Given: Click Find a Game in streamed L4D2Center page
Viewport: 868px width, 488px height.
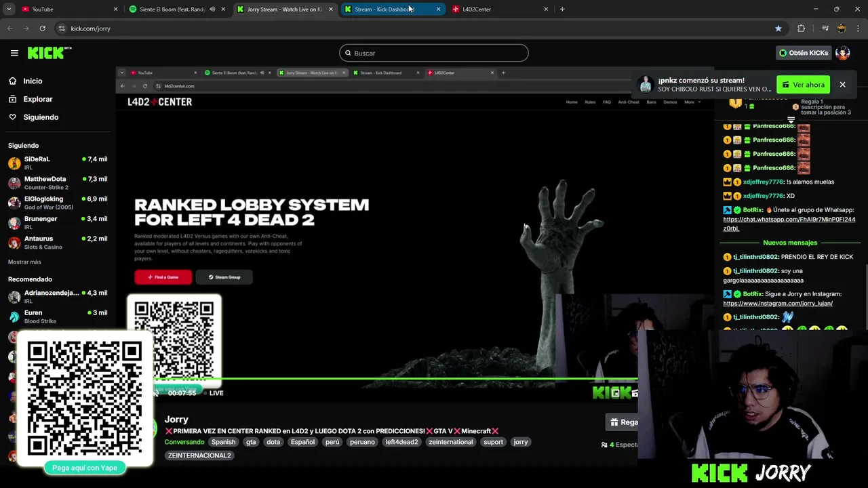Looking at the screenshot, I should tap(163, 277).
